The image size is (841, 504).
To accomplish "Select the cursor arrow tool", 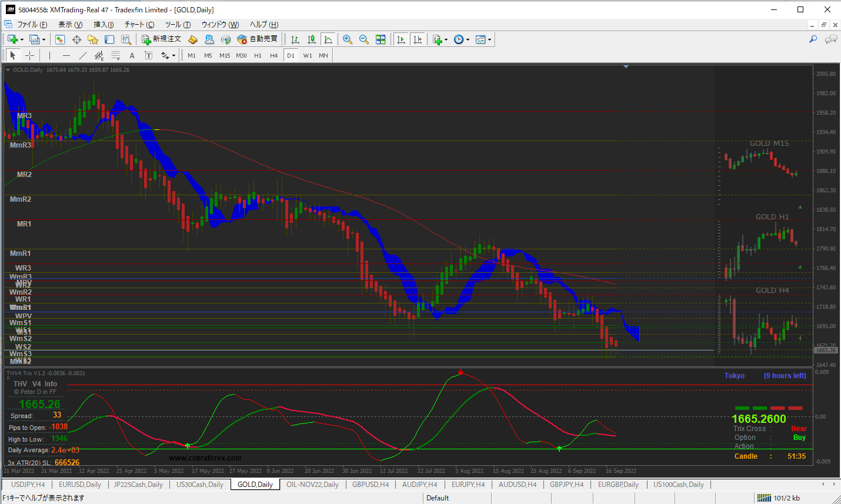I will pos(13,55).
